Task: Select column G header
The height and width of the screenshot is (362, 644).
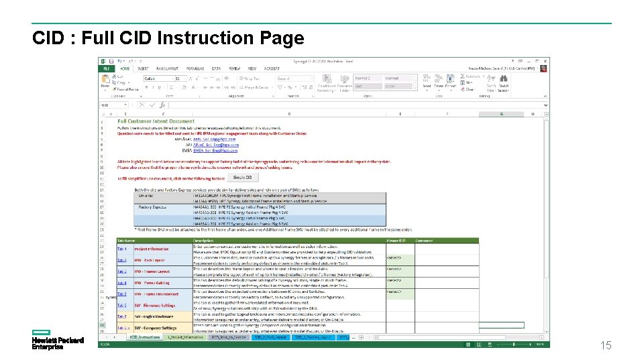Action: (501, 114)
